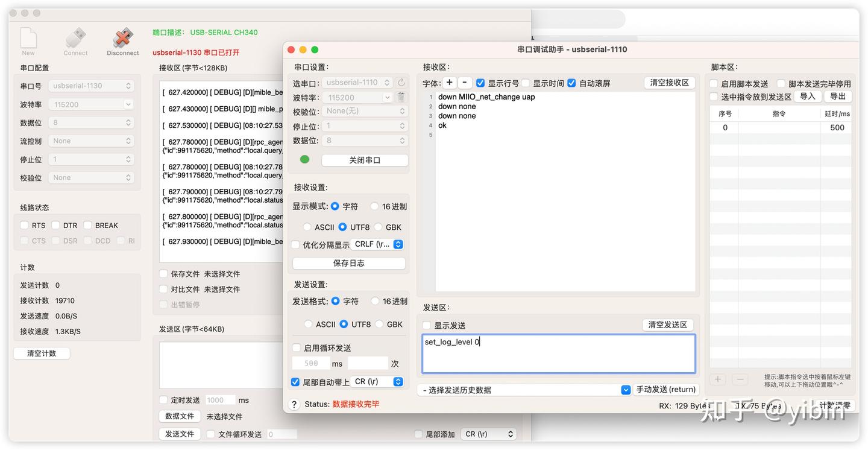The width and height of the screenshot is (868, 450).
Task: Toggle the 显示时间 checkbox
Action: (x=525, y=83)
